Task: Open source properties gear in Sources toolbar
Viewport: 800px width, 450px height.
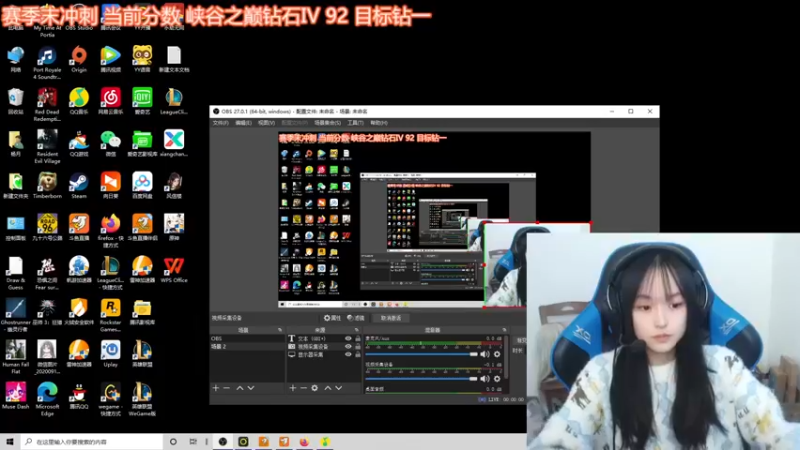Action: [x=315, y=388]
